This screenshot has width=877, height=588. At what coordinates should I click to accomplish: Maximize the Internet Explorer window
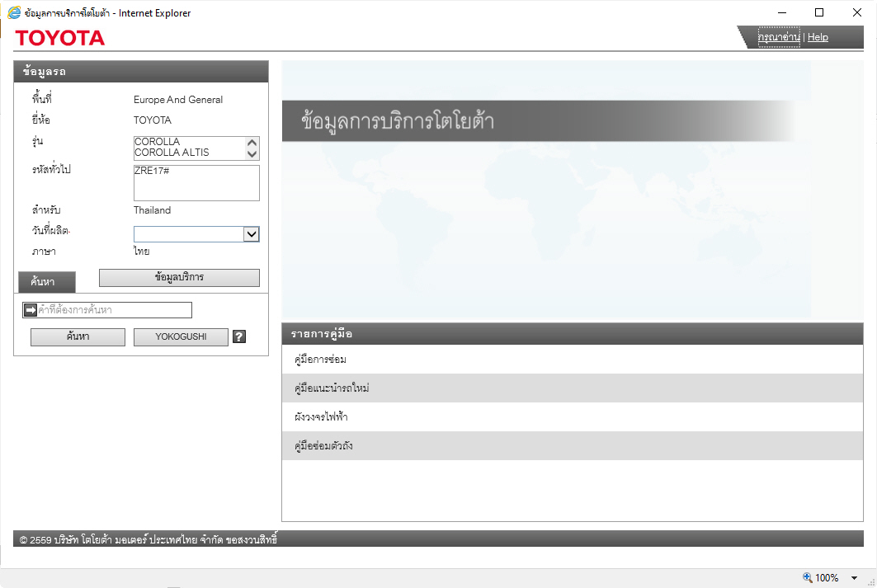819,12
